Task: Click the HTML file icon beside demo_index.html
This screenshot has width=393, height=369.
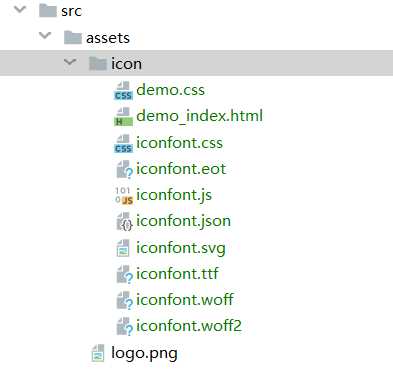Action: coord(123,117)
